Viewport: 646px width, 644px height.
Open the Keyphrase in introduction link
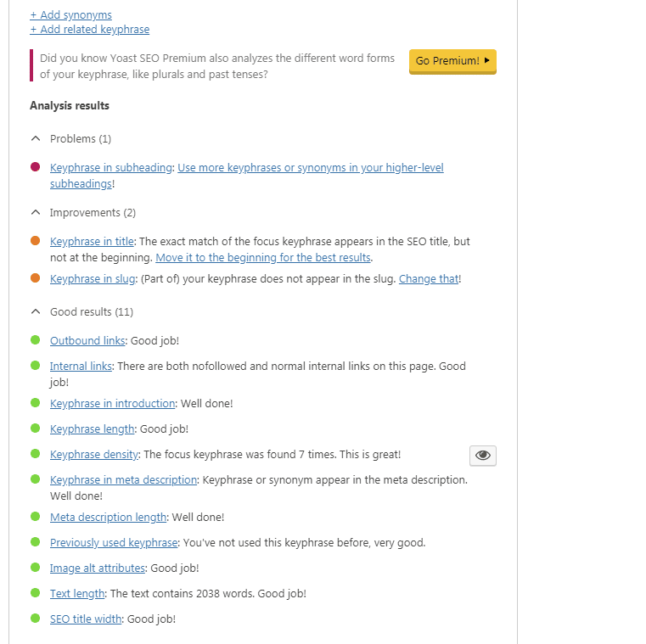click(112, 404)
